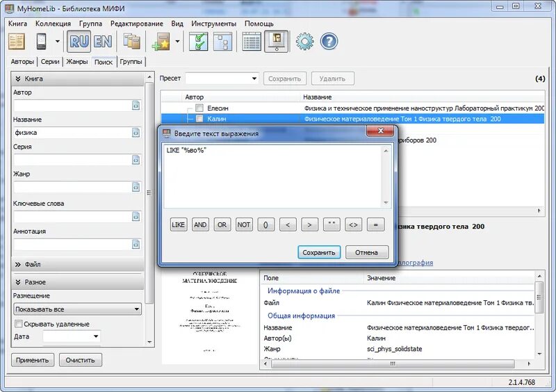Open expression editor for Серия field
The width and height of the screenshot is (556, 392).
coord(136,160)
